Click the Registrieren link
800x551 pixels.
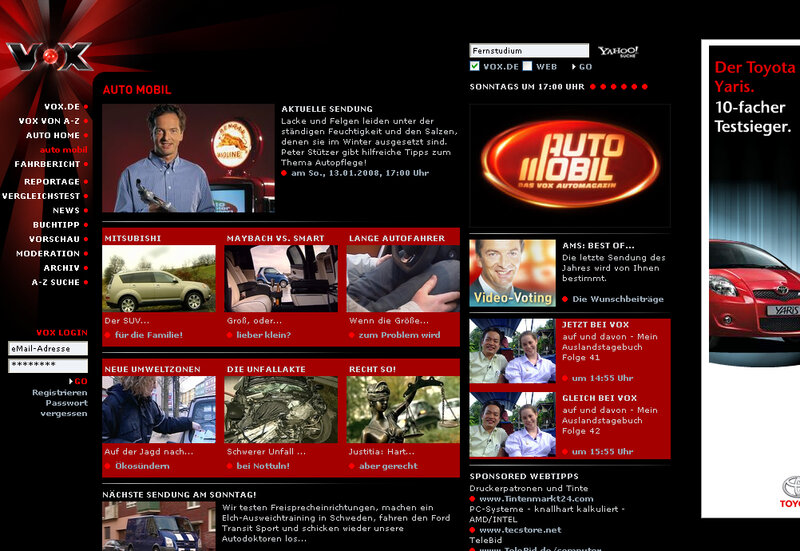(x=59, y=393)
